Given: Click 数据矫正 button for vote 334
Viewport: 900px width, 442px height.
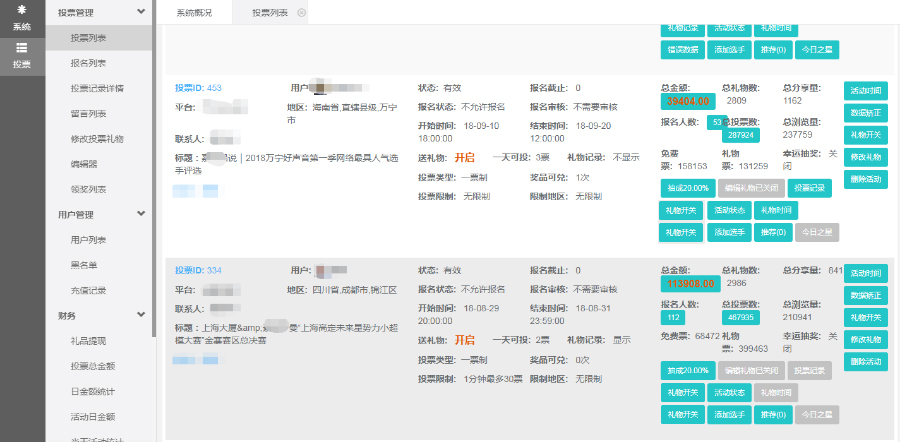Looking at the screenshot, I should [x=866, y=295].
